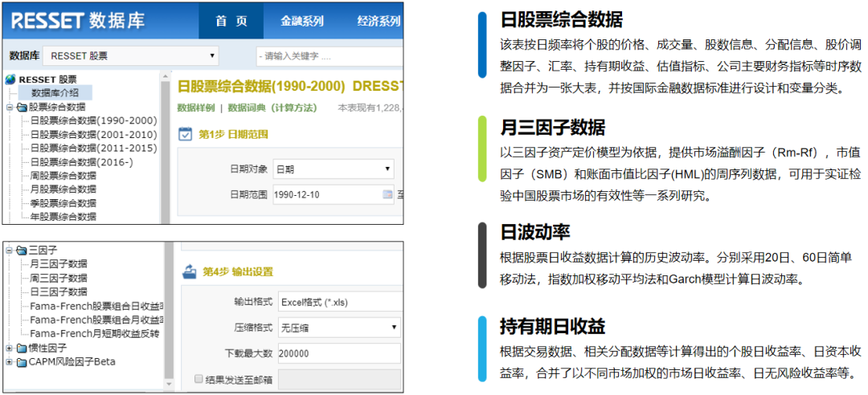Open the 数据库 RESSET 股票 dropdown
This screenshot has width=868, height=395.
131,56
